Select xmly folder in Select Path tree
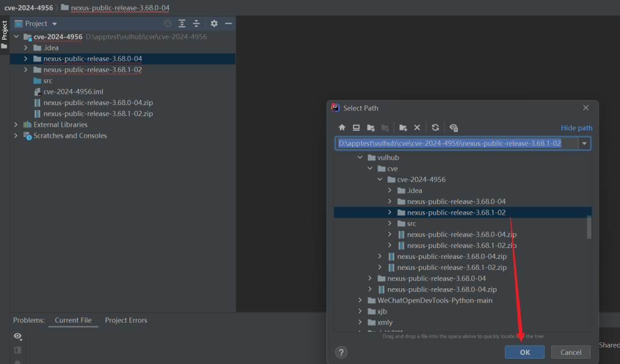Screen dimensions: 620x364 [385, 322]
